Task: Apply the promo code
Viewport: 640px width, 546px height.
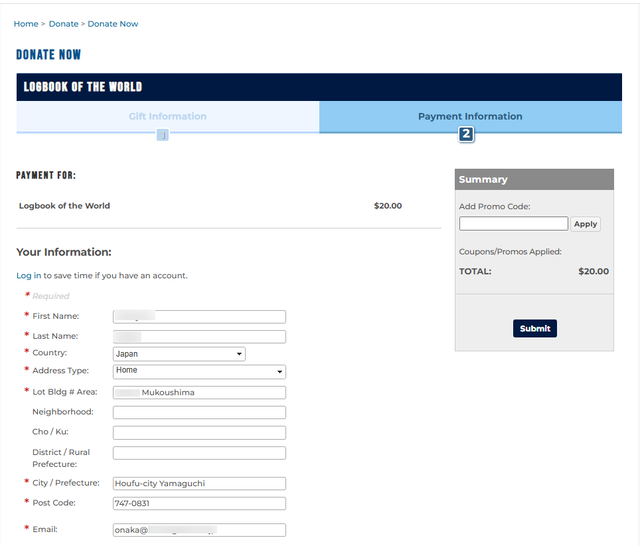Action: pos(585,224)
